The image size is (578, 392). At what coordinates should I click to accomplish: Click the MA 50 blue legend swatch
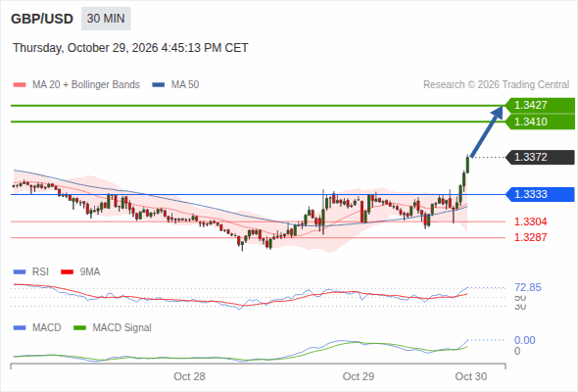[159, 85]
